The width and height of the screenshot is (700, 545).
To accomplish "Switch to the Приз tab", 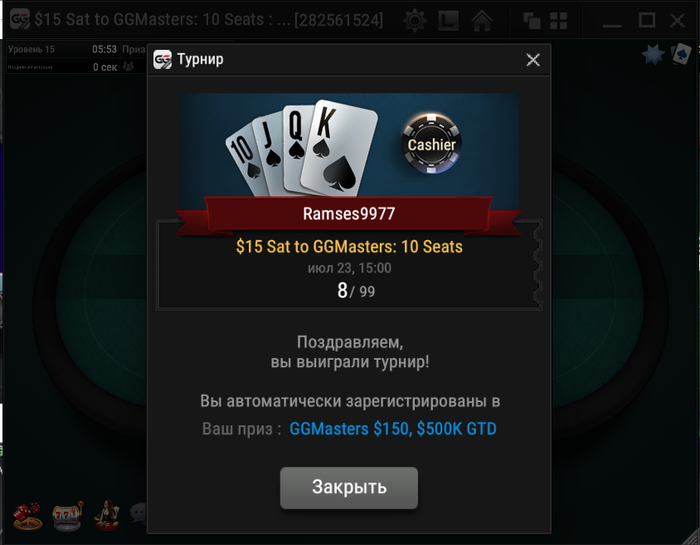I will pyautogui.click(x=134, y=49).
